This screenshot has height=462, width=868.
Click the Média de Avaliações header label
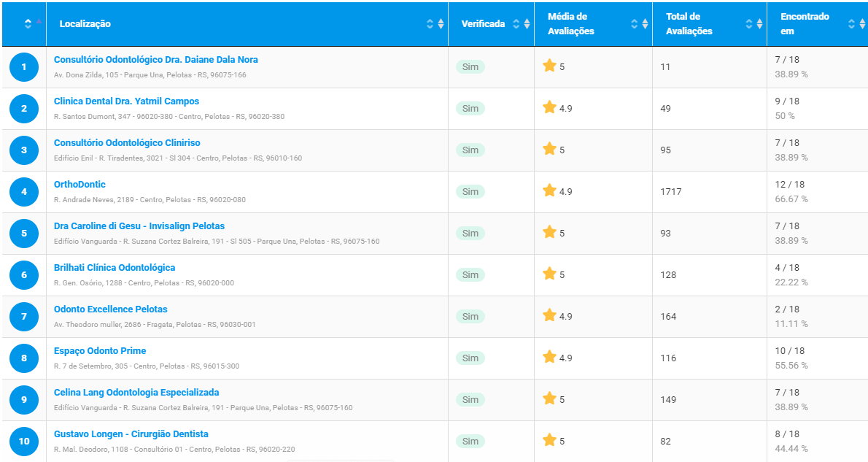click(x=570, y=24)
